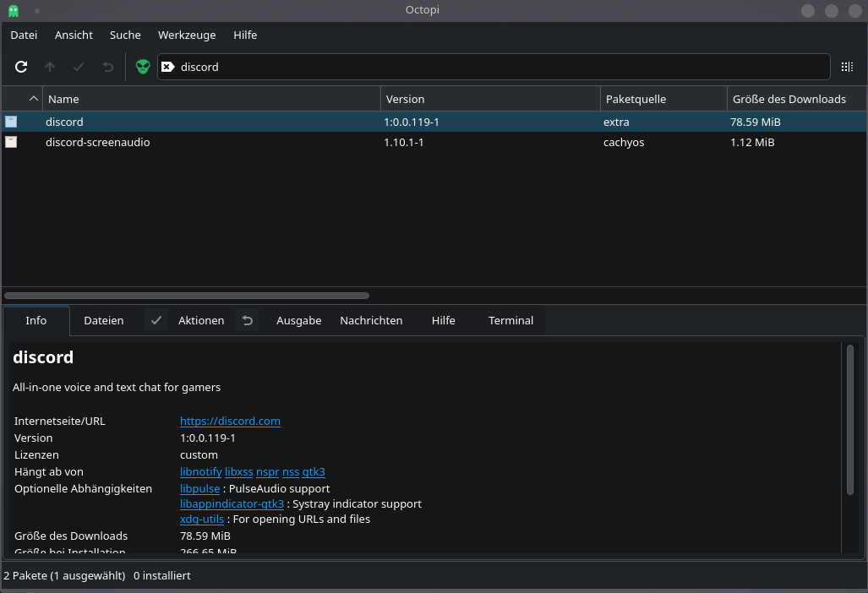Open the Suche menu
Image resolution: width=868 pixels, height=593 pixels.
click(125, 35)
